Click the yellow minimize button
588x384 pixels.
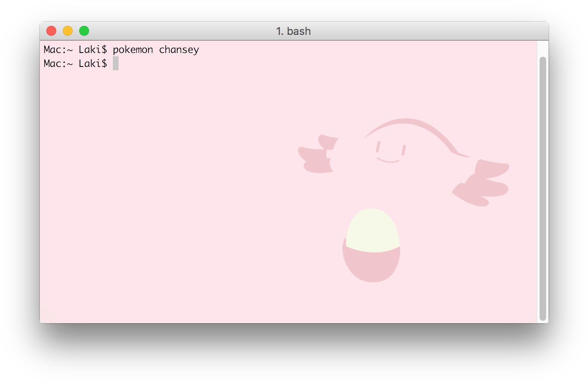[x=67, y=30]
